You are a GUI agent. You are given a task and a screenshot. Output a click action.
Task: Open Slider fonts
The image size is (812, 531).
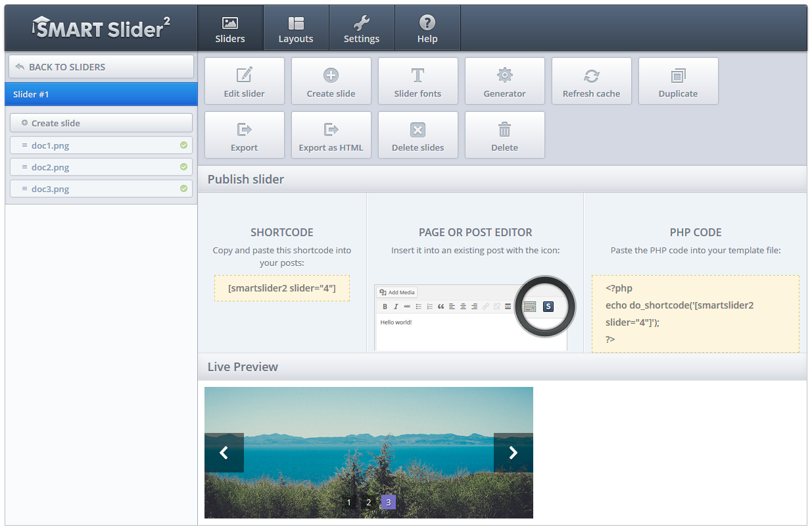tap(418, 81)
